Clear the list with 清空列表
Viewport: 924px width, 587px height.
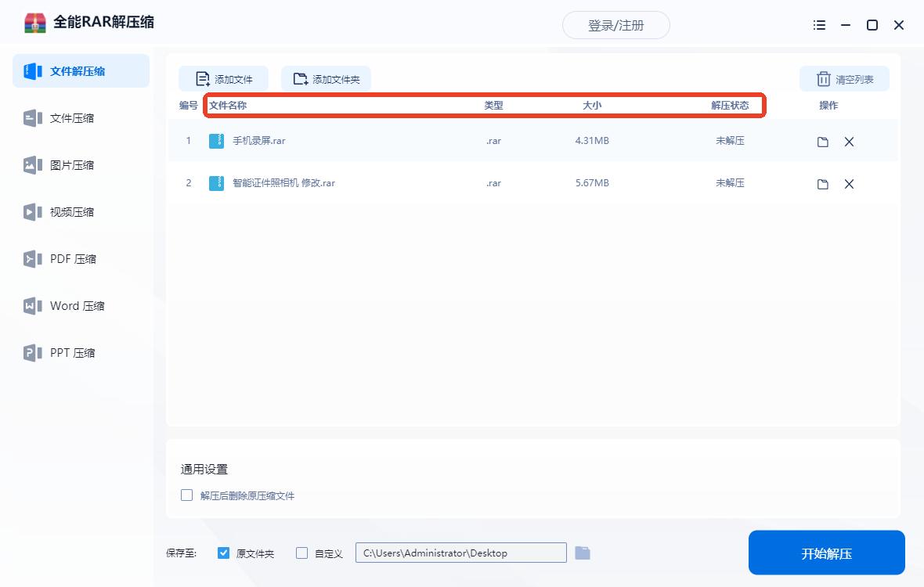click(844, 79)
